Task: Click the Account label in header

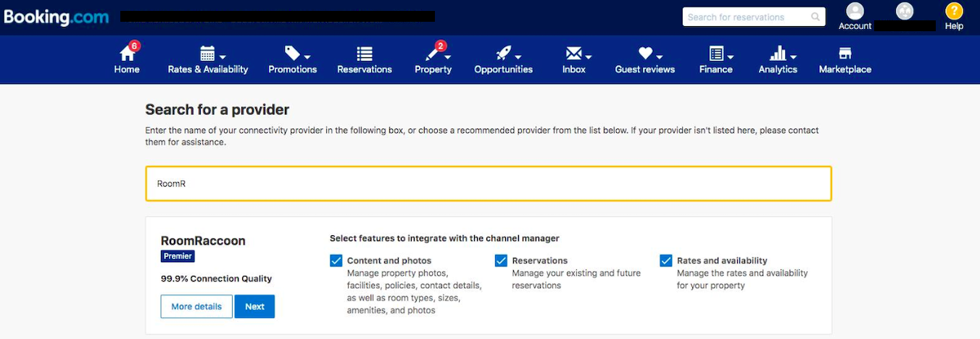Action: 855,26
